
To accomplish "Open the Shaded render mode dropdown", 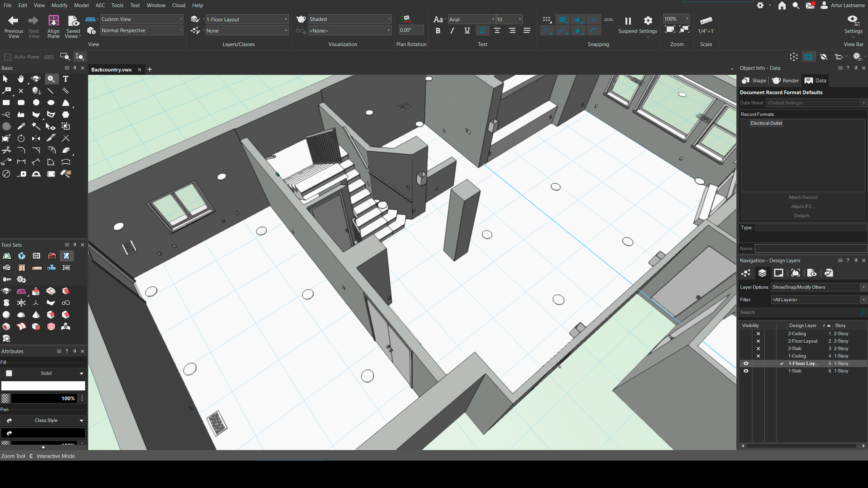I will pyautogui.click(x=349, y=19).
